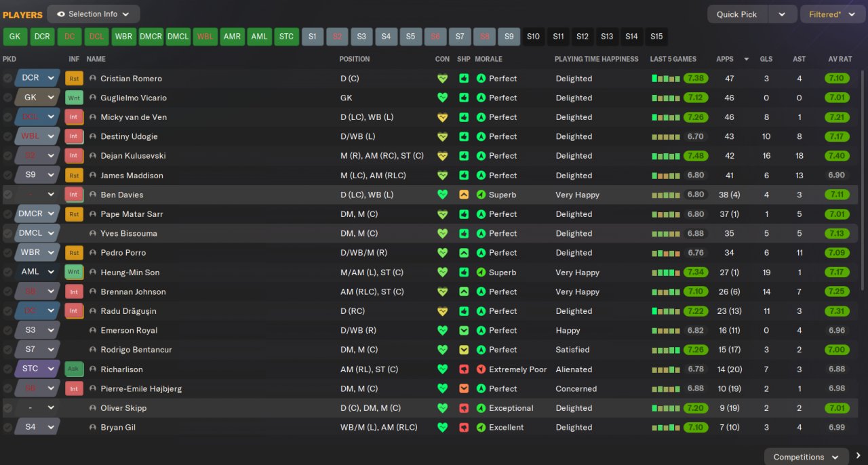Click Pedro Porro's position text D/WB/M (R)

[365, 253]
